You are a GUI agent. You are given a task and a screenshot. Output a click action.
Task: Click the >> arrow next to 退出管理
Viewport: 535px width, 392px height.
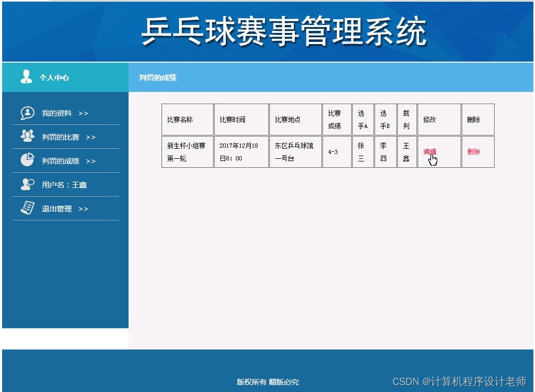click(83, 209)
